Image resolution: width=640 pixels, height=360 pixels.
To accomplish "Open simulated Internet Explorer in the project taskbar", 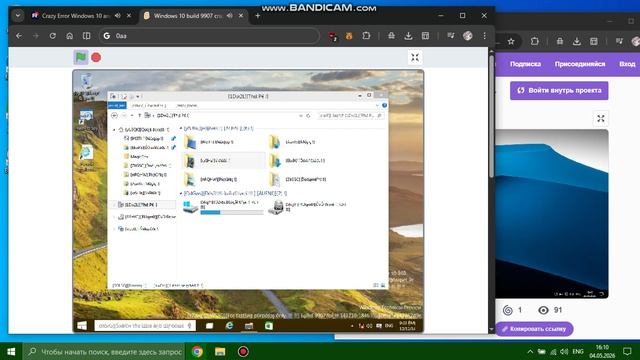I will 229,326.
